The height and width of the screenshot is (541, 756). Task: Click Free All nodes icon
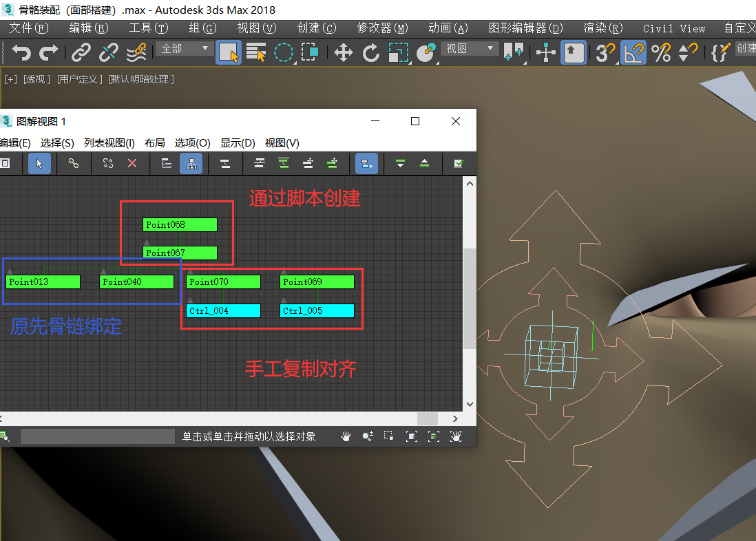(x=308, y=163)
